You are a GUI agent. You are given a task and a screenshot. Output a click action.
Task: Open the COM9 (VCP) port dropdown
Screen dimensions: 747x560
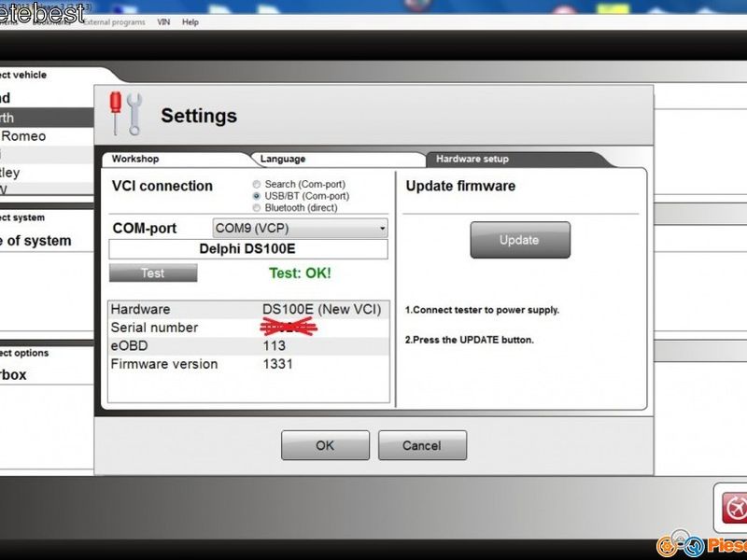[300, 228]
